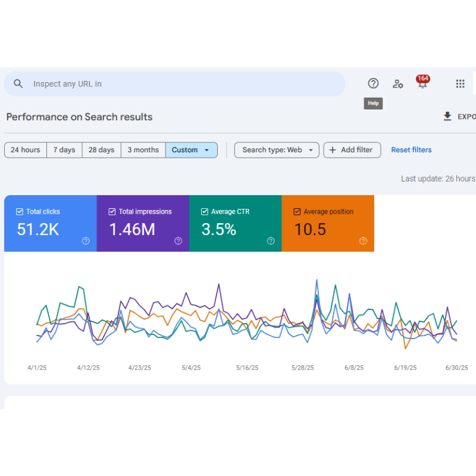Expand the Average CTR tooltip question mark
The width and height of the screenshot is (476, 476).
270,241
